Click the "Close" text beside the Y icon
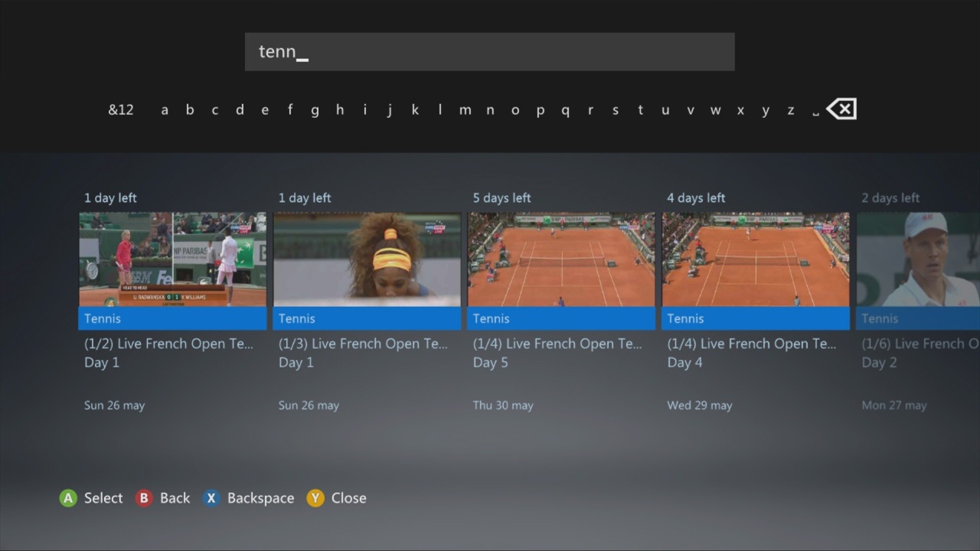Screen dimensions: 980x551 (x=348, y=498)
